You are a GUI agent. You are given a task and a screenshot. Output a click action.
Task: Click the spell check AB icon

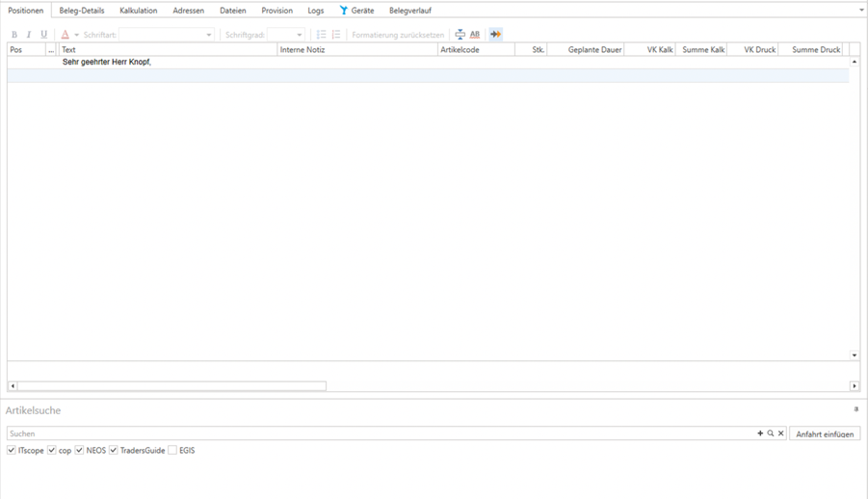click(475, 35)
